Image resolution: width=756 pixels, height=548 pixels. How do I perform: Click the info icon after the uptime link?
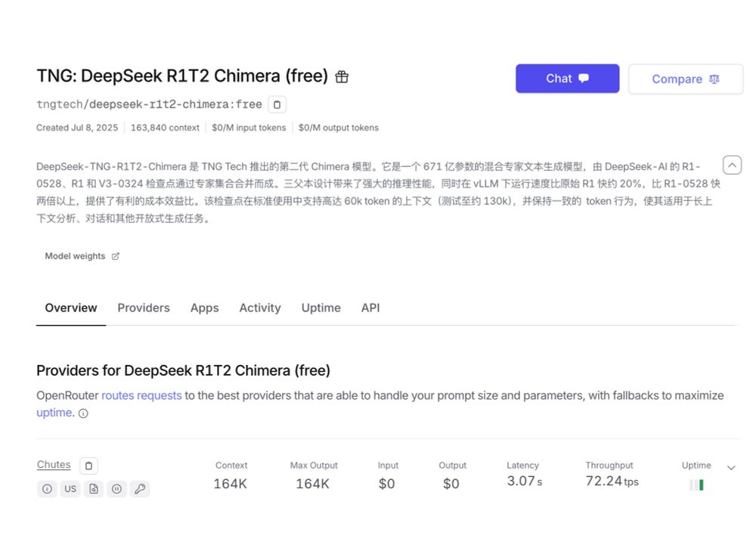tap(83, 413)
